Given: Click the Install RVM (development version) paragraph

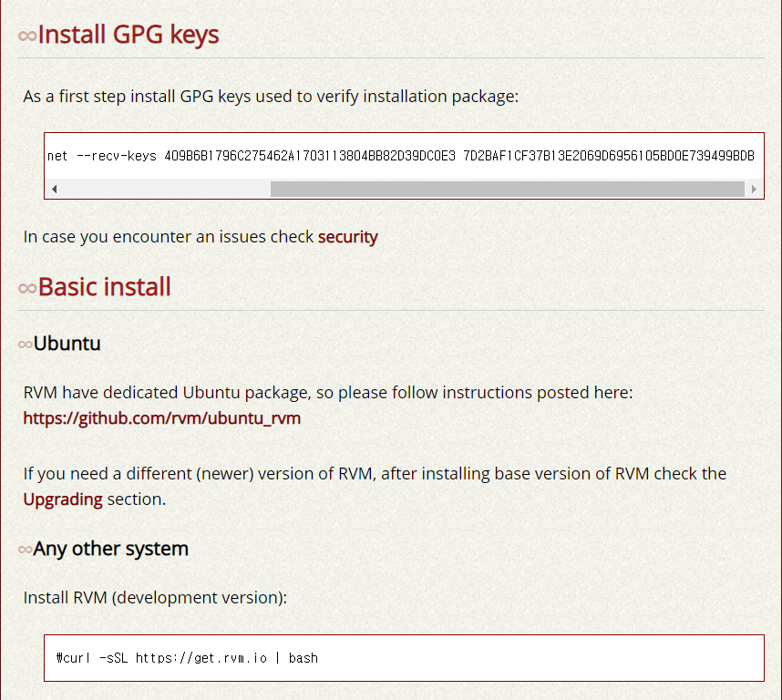Looking at the screenshot, I should click(x=155, y=598).
